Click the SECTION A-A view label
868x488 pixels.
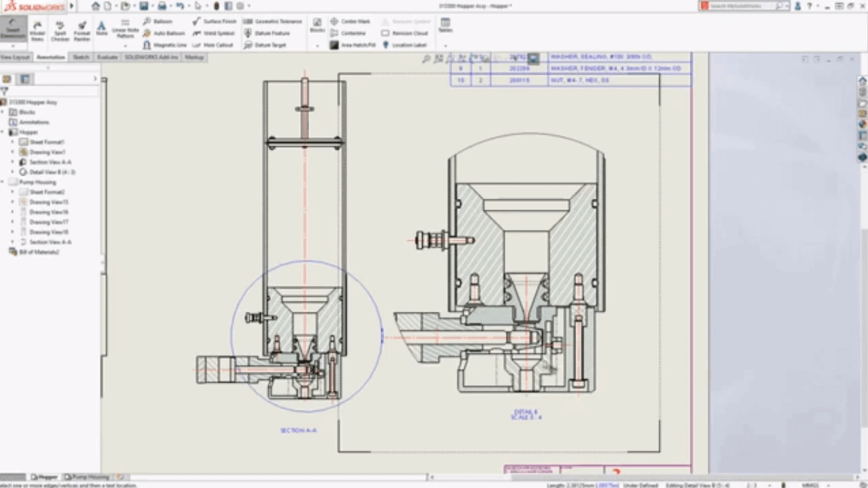298,431
